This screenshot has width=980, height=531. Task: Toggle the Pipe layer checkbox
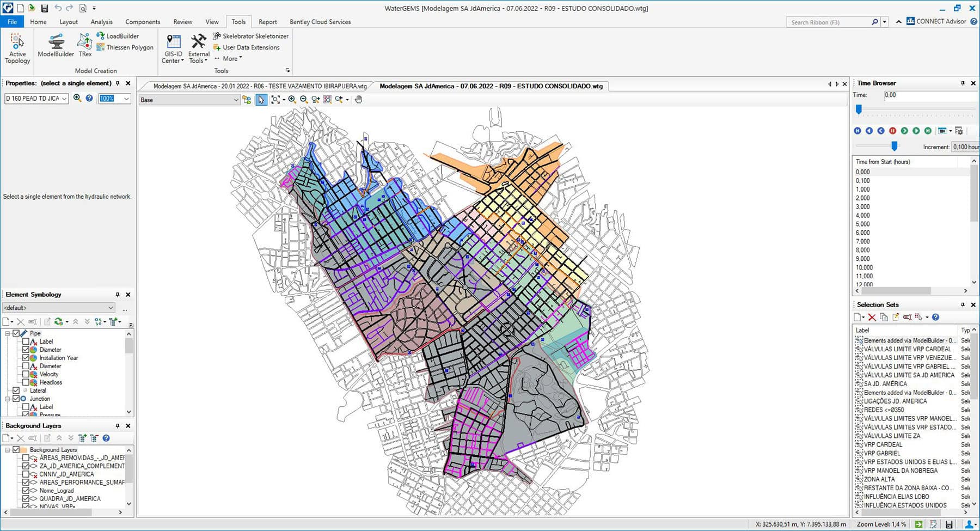(16, 333)
